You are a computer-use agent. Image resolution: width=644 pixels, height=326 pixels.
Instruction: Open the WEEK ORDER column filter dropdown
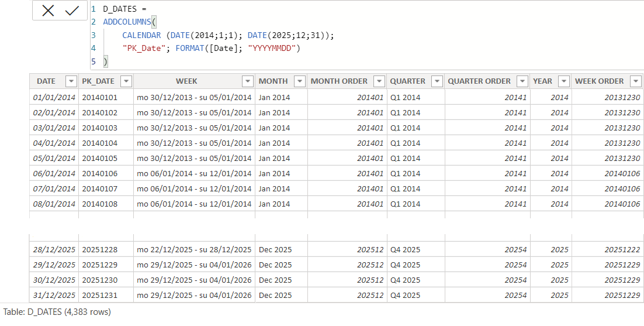(636, 81)
